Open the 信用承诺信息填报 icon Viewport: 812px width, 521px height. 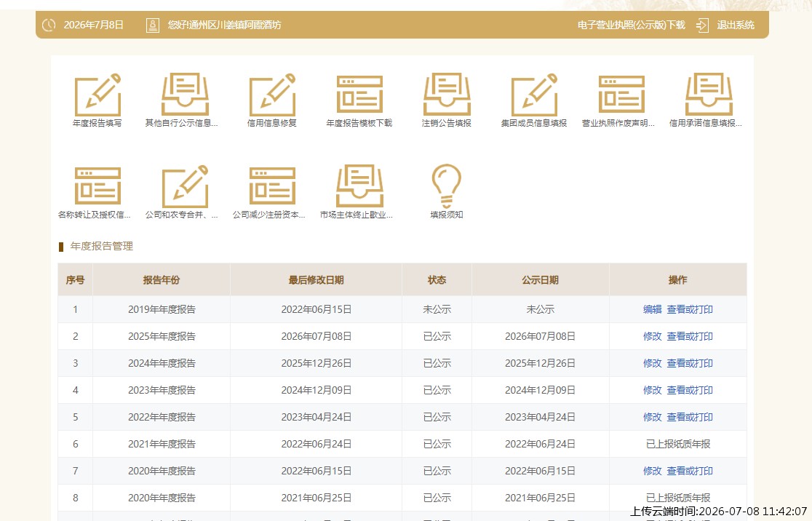click(709, 95)
